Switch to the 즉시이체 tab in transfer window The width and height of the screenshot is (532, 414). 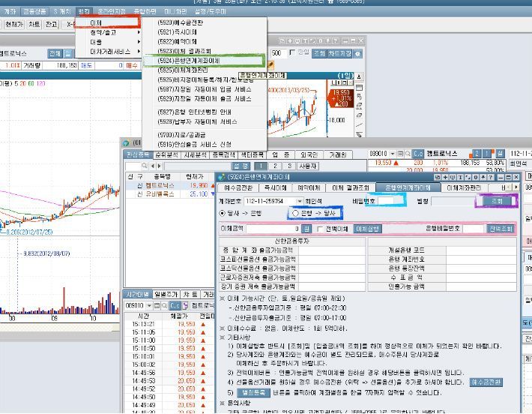pyautogui.click(x=275, y=187)
